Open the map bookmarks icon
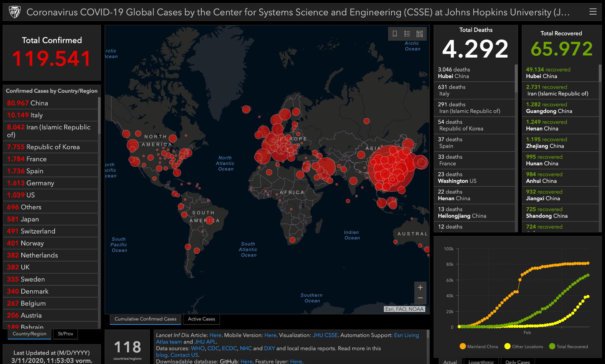Viewport: 605px width, 364px height. [395, 34]
